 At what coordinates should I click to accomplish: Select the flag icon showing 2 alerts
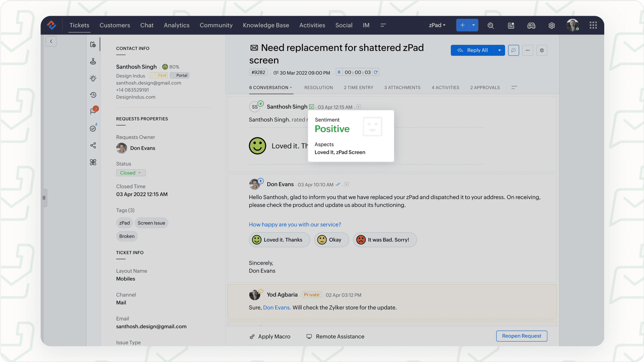(93, 111)
